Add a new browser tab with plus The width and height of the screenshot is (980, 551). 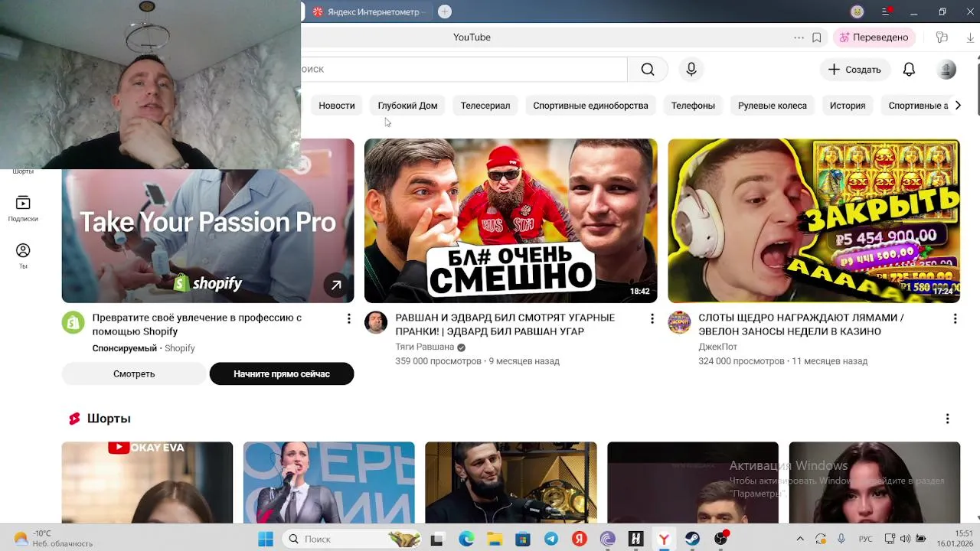(x=445, y=11)
